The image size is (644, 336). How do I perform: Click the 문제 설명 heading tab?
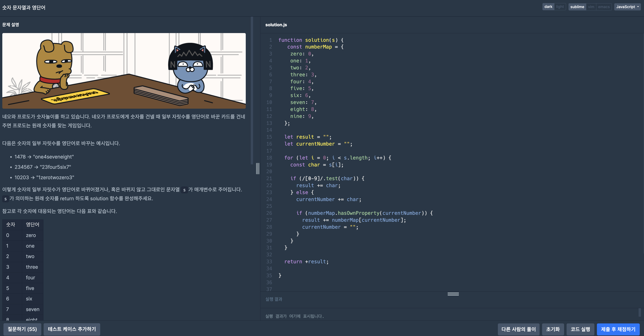tap(11, 25)
